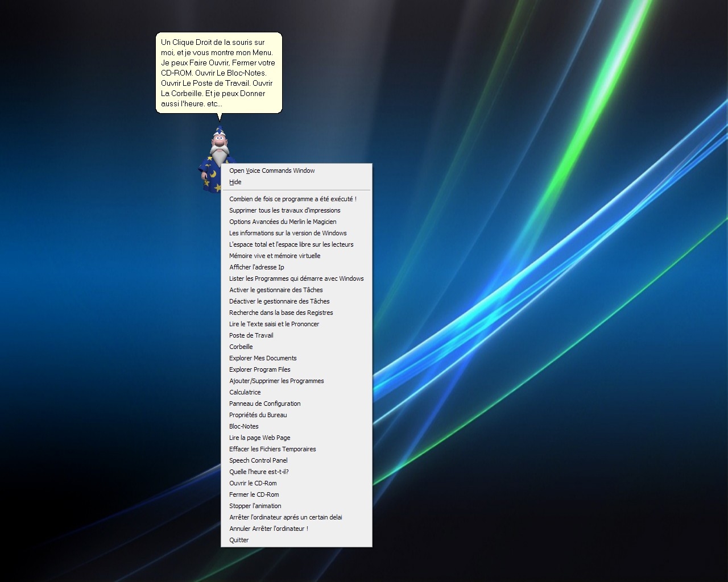This screenshot has height=582, width=728.
Task: Select Annuler Arrêter l'ordinateur !
Action: (x=296, y=529)
